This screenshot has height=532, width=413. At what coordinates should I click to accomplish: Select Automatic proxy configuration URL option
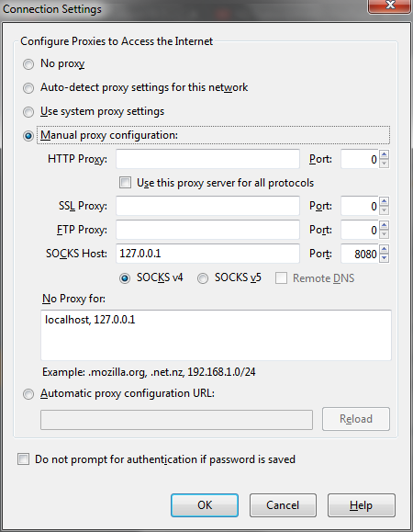28,394
